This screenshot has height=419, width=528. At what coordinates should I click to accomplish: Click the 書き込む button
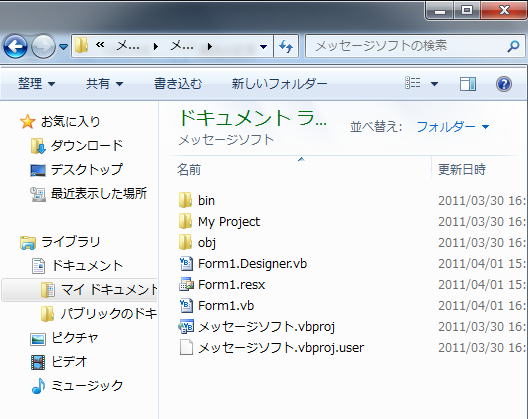[178, 84]
